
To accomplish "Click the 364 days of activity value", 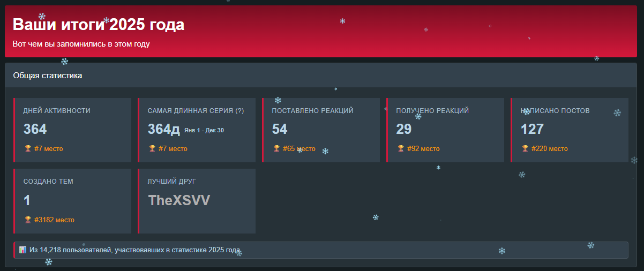I will pos(35,129).
